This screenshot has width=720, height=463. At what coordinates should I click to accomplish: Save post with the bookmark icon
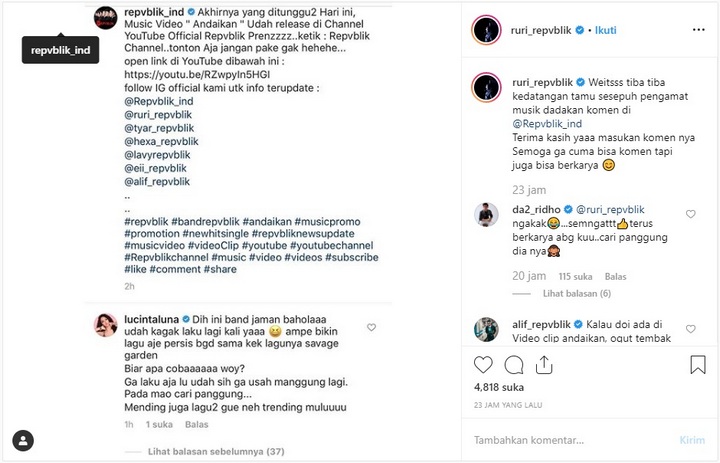coord(697,365)
